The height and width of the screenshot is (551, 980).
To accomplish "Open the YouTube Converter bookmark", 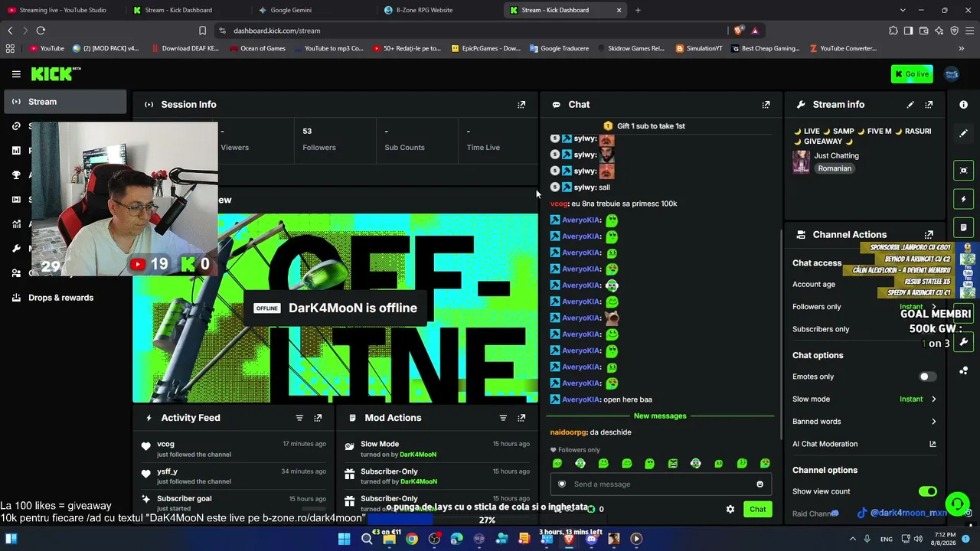I will coord(842,48).
